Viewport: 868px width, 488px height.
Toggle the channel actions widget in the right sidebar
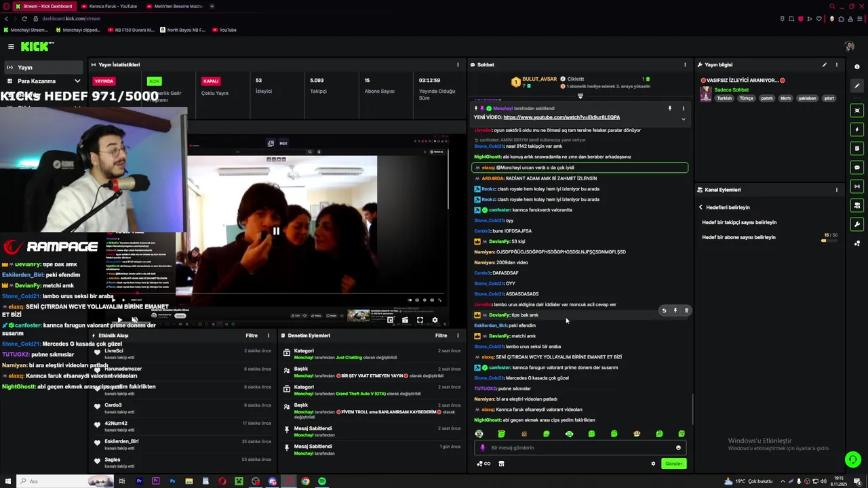[x=857, y=205]
